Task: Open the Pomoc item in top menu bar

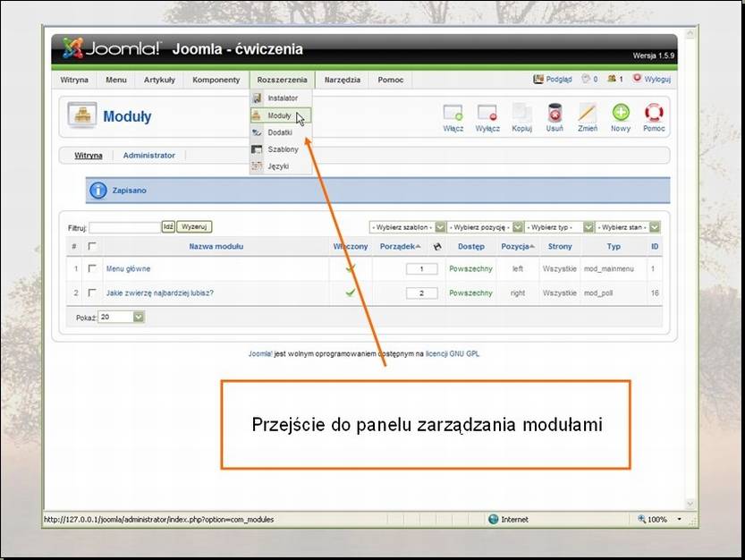Action: click(391, 80)
